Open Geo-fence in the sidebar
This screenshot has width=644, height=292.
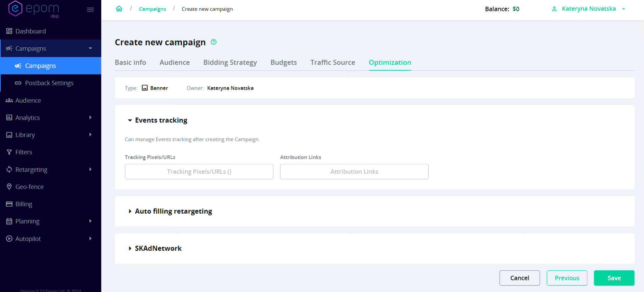29,187
